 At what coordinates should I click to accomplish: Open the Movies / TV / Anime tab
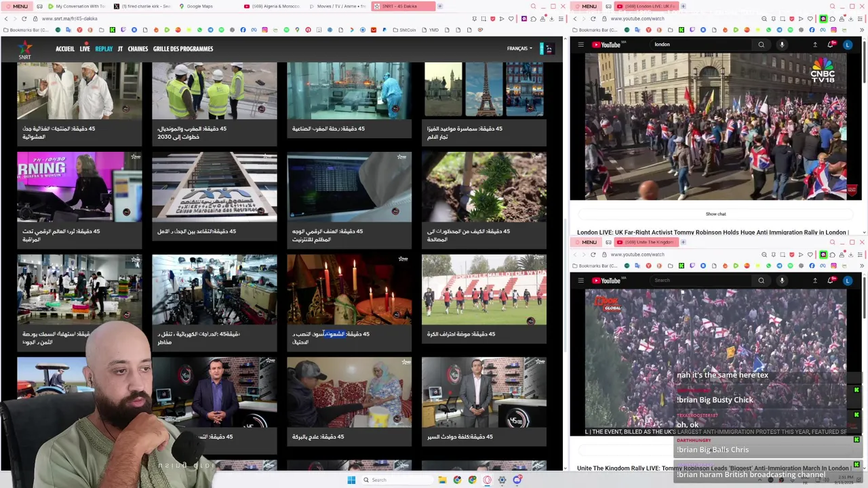(337, 6)
